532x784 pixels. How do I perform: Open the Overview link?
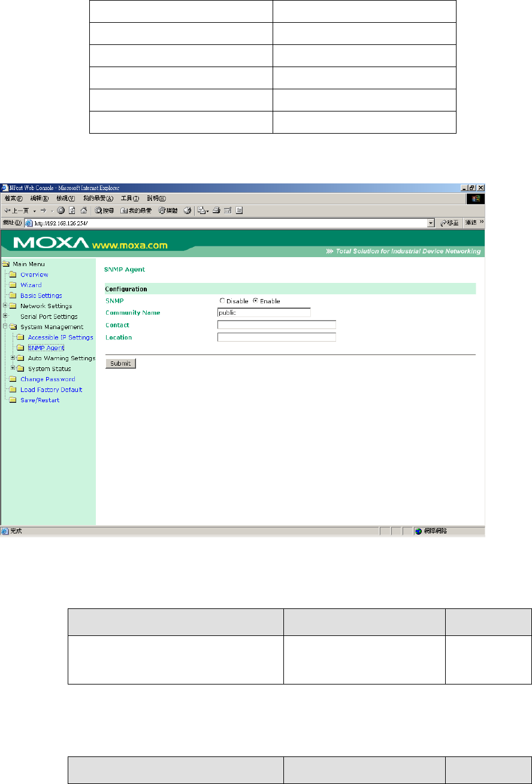click(x=34, y=275)
